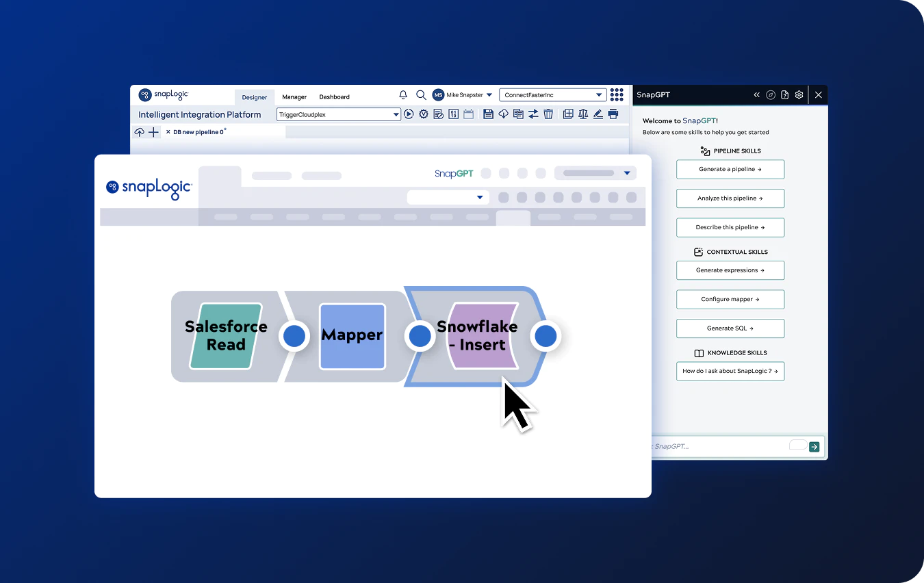The image size is (924, 583).
Task: Click Describe this pipeline button
Action: click(730, 227)
